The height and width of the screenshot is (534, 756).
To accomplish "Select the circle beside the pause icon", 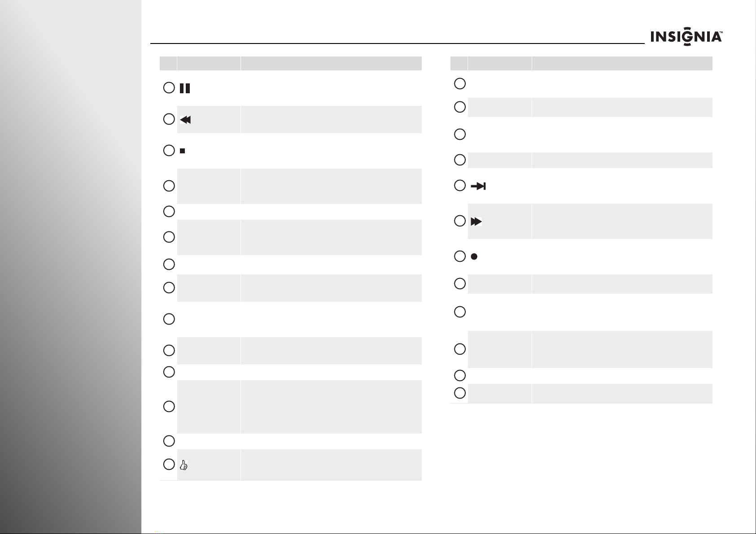I will click(169, 88).
